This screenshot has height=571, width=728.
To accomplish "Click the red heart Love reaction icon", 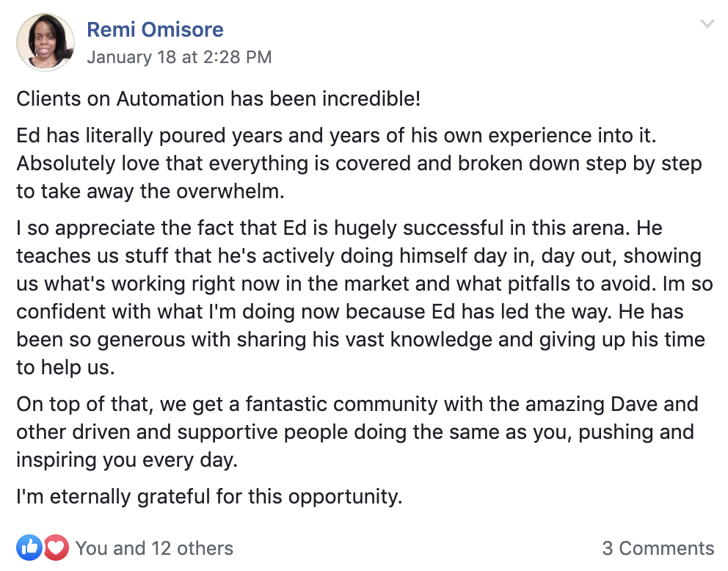I will 56,547.
